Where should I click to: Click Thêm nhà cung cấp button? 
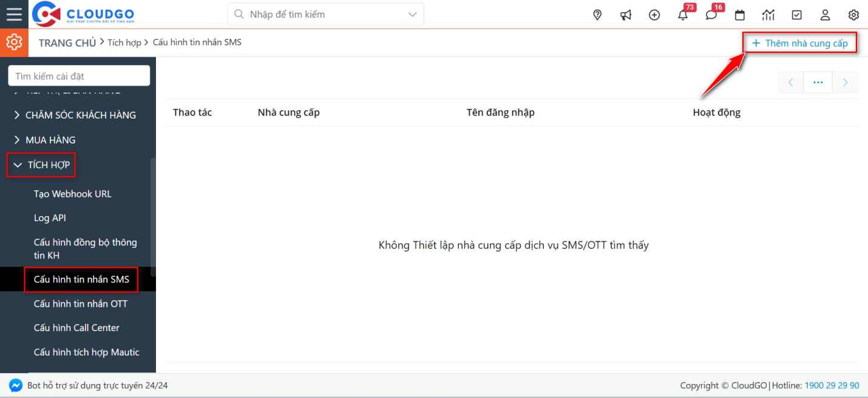pos(800,43)
